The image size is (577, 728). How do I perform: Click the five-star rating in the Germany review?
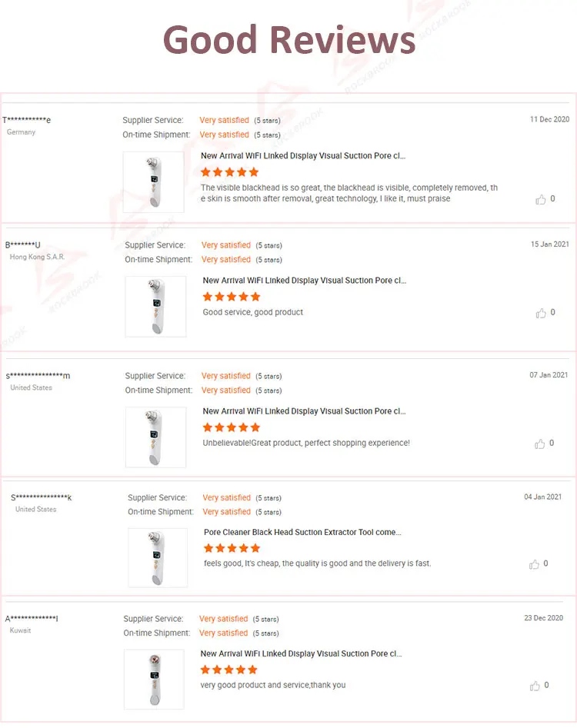230,172
